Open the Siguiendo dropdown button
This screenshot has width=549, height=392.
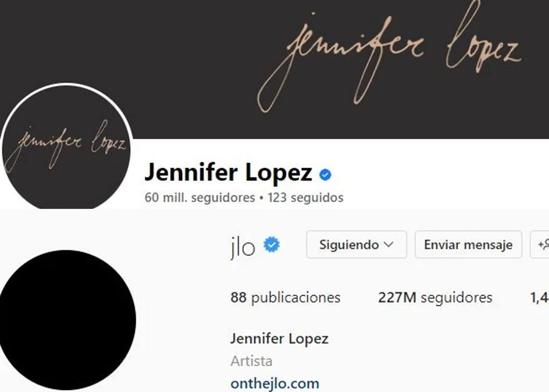pos(357,245)
